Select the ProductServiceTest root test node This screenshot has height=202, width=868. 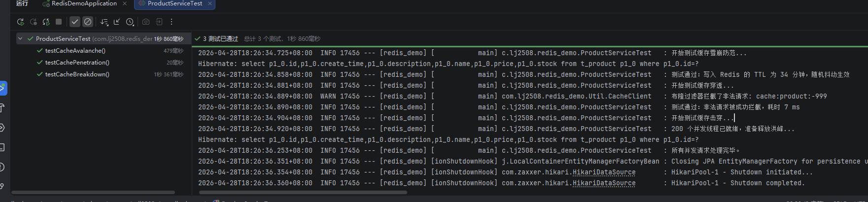pyautogui.click(x=104, y=38)
